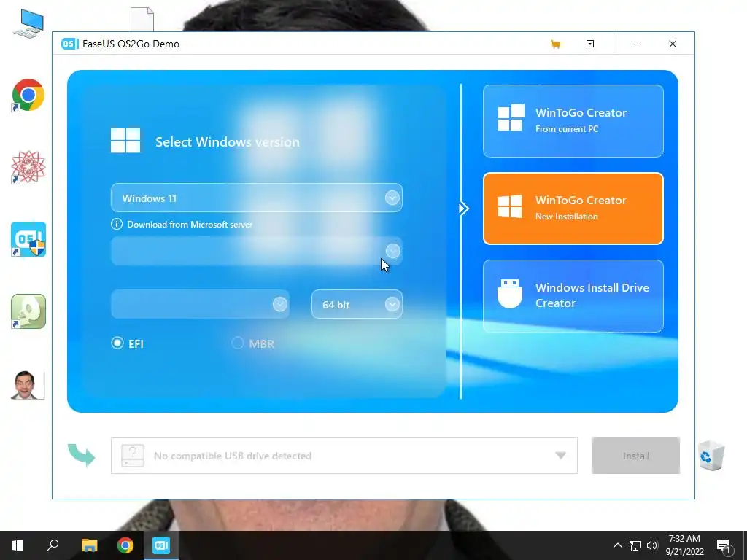Open the USB drive selection dropdown

pyautogui.click(x=344, y=456)
